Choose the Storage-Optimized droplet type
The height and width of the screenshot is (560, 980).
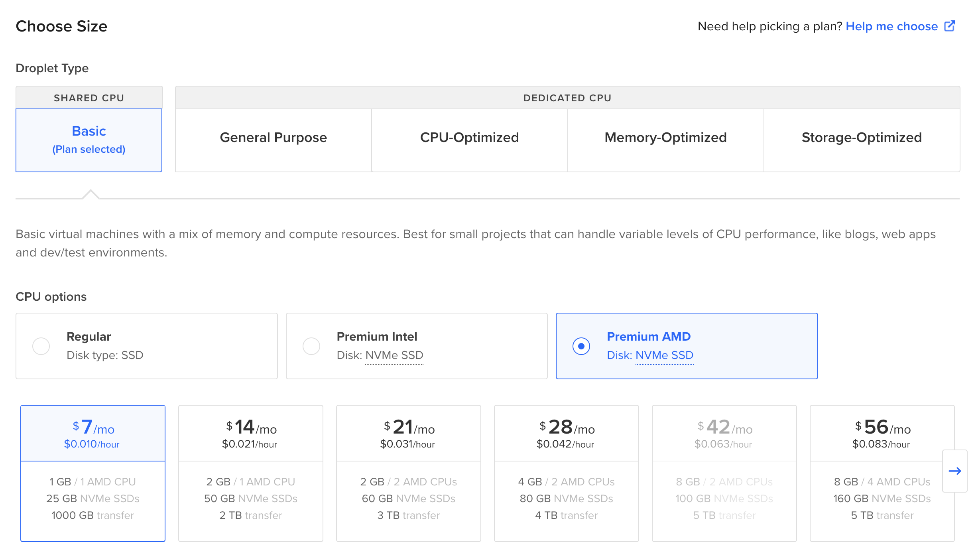click(x=862, y=138)
